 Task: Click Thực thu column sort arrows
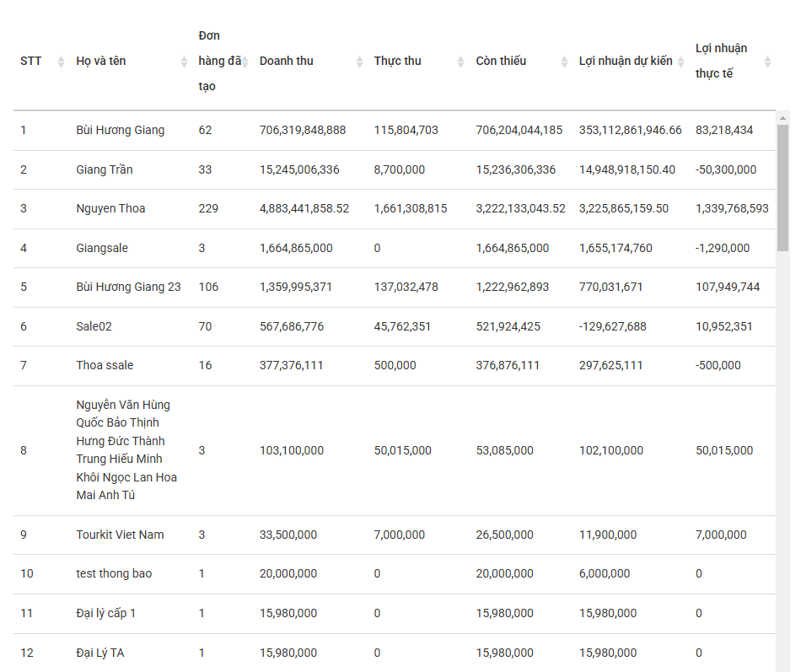tap(460, 62)
